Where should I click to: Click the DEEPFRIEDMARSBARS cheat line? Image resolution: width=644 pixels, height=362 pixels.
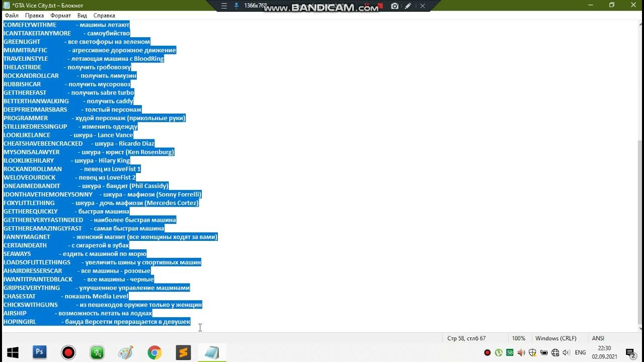coord(72,110)
